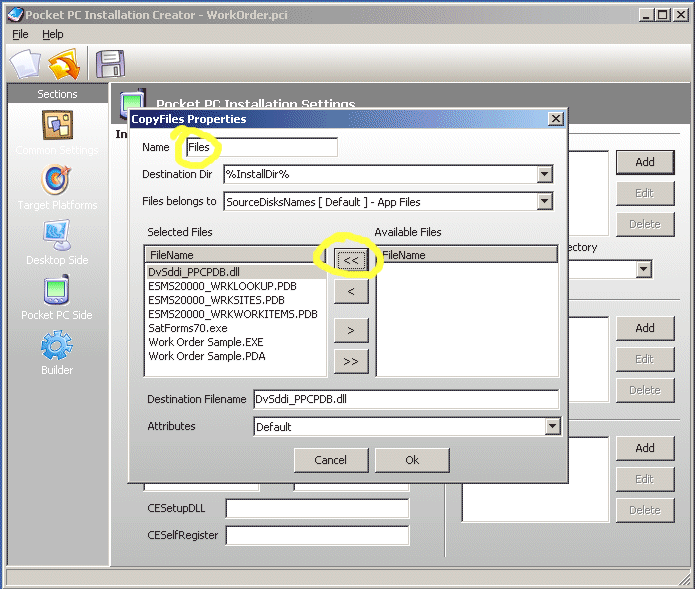Click the move one left < button
The height and width of the screenshot is (589, 695).
[x=351, y=292]
